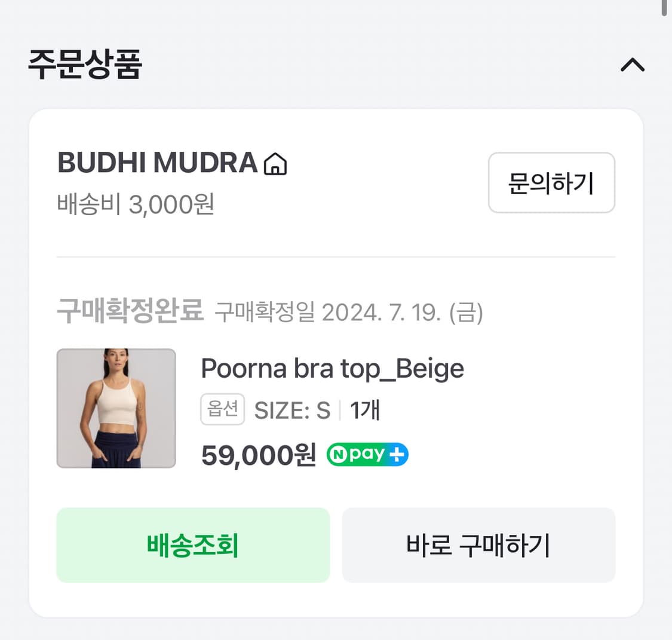Click the 1개 quantity indicator

[366, 409]
